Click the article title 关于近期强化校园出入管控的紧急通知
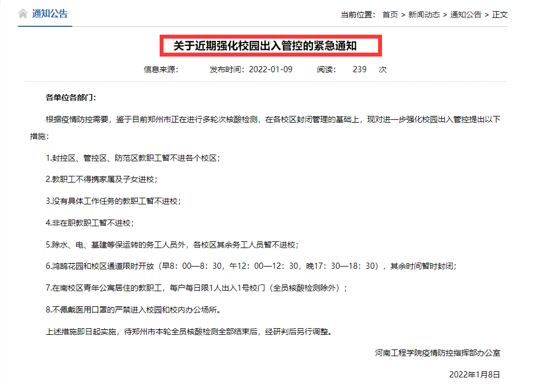The image size is (545, 392). 265,45
